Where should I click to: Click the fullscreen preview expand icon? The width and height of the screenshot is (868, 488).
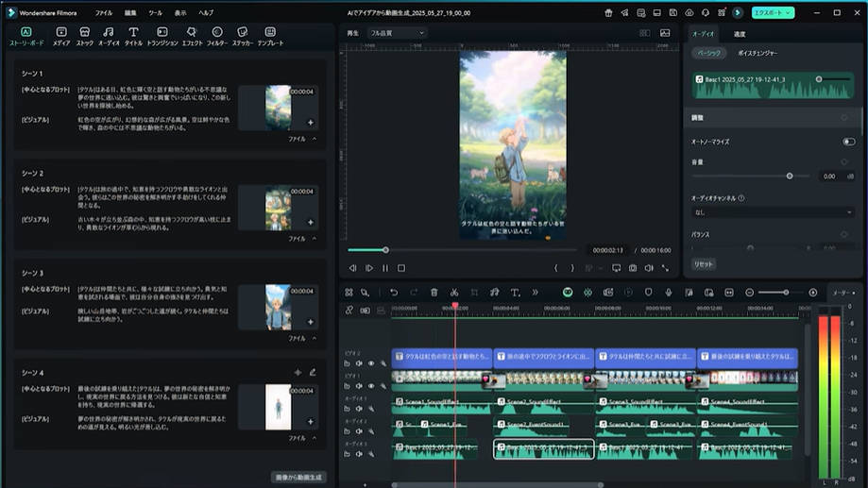pos(665,268)
